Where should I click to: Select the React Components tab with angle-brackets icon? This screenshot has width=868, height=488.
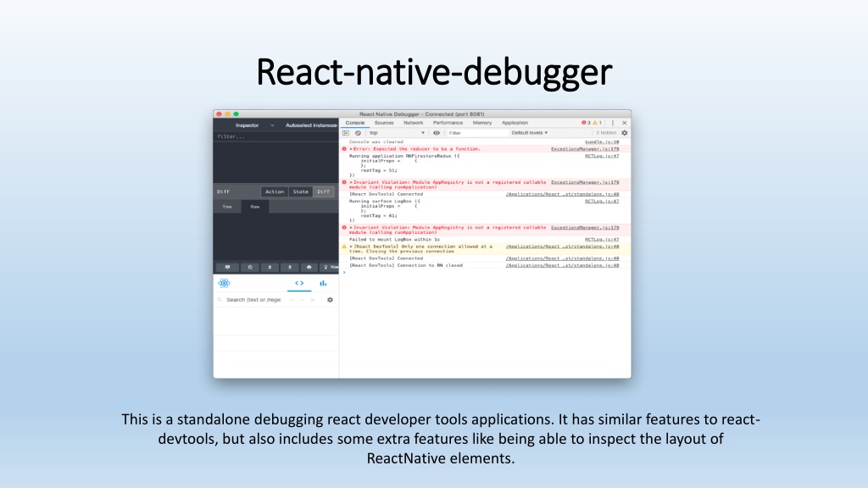point(299,283)
